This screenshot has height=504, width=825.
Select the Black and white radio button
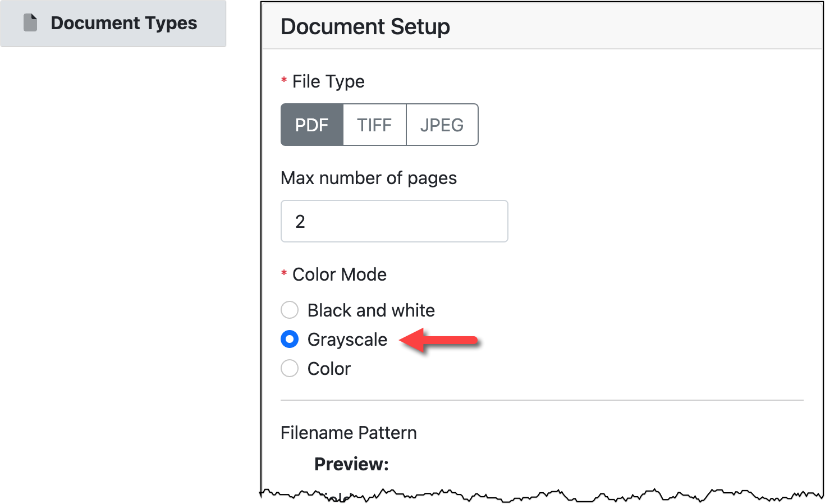(x=290, y=310)
